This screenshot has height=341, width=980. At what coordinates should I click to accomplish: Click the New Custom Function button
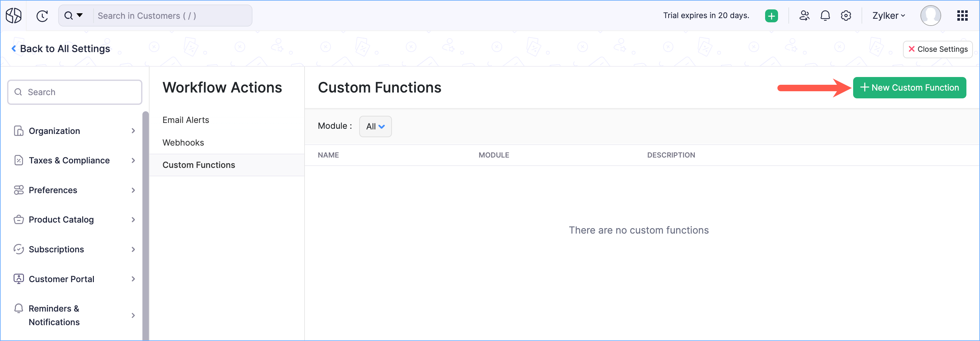click(x=909, y=88)
